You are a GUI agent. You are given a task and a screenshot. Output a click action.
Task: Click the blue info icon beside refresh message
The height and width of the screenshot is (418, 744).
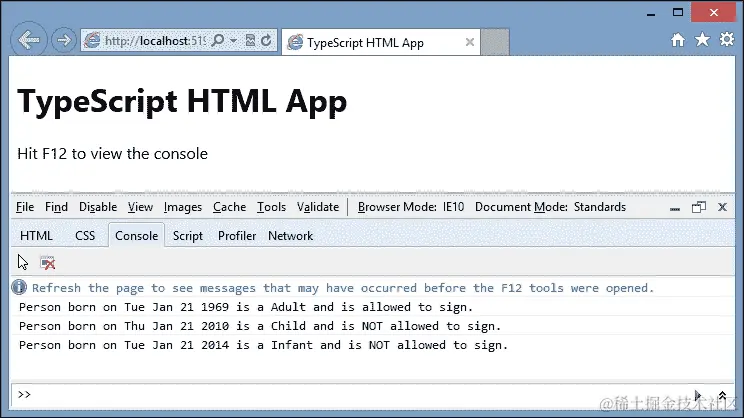coord(19,287)
